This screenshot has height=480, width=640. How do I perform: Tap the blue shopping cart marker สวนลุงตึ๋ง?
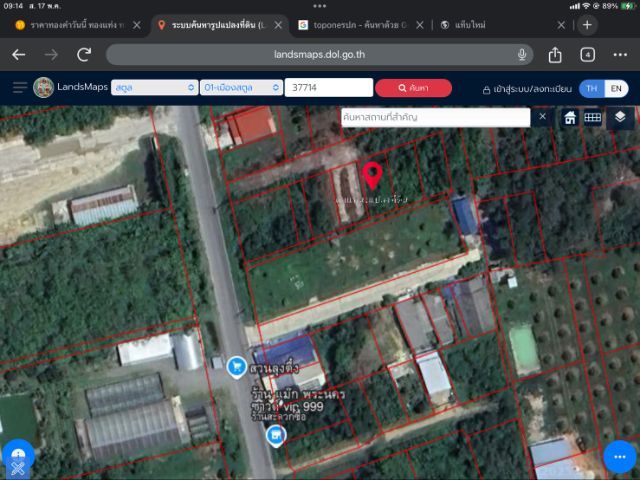tap(237, 367)
